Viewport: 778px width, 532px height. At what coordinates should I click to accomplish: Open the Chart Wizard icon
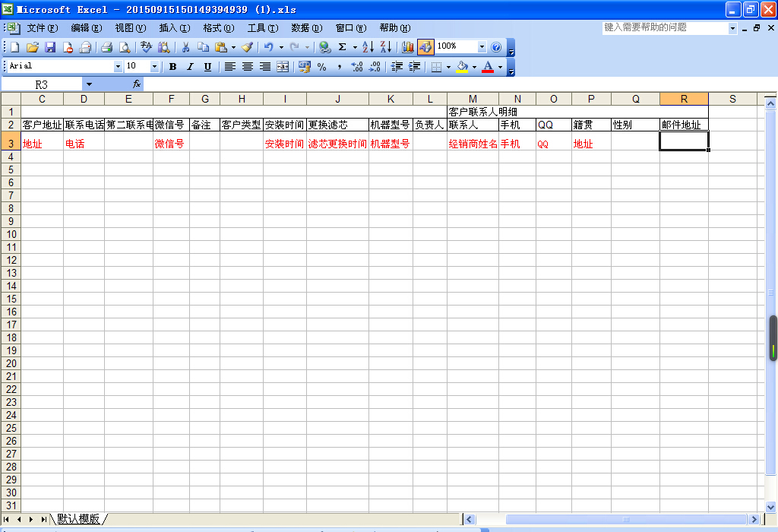click(x=408, y=47)
